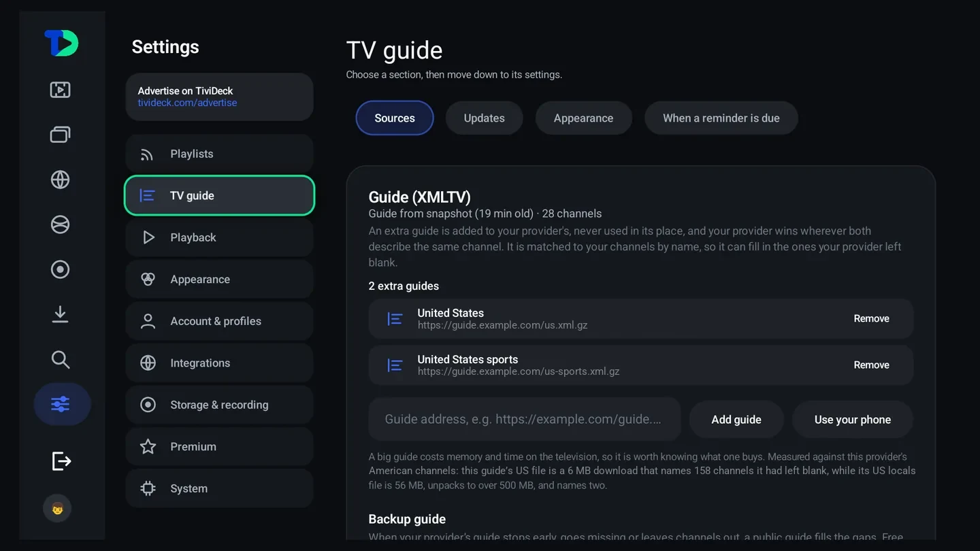Click the Use your phone button
This screenshot has height=551, width=980.
(853, 420)
